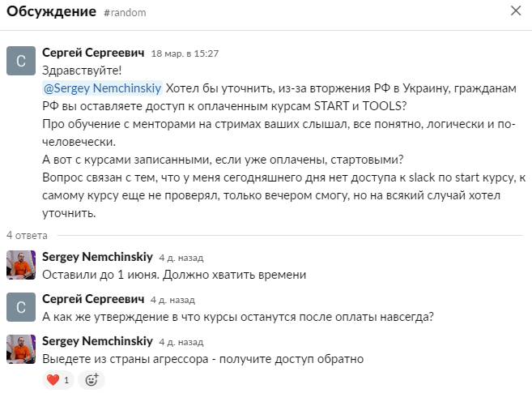Open the #random channel link
Screen dimensions: 532x393
click(123, 13)
